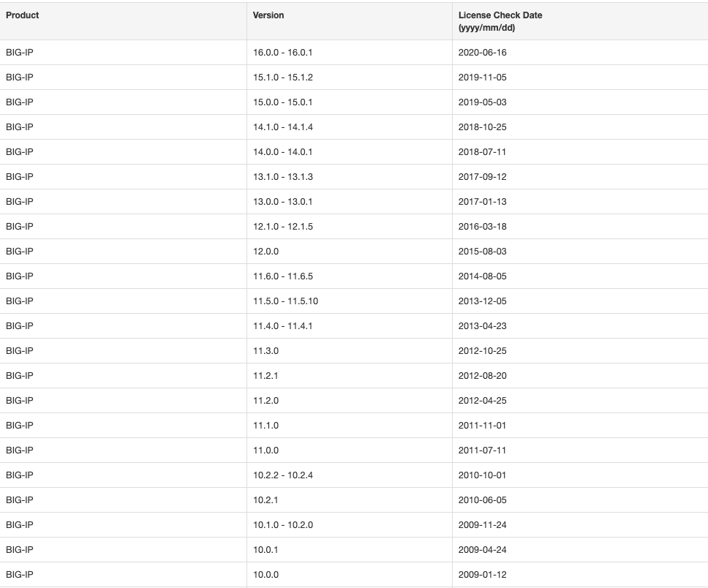Image resolution: width=708 pixels, height=588 pixels.
Task: Click license date 2020-06-16
Action: (x=482, y=53)
